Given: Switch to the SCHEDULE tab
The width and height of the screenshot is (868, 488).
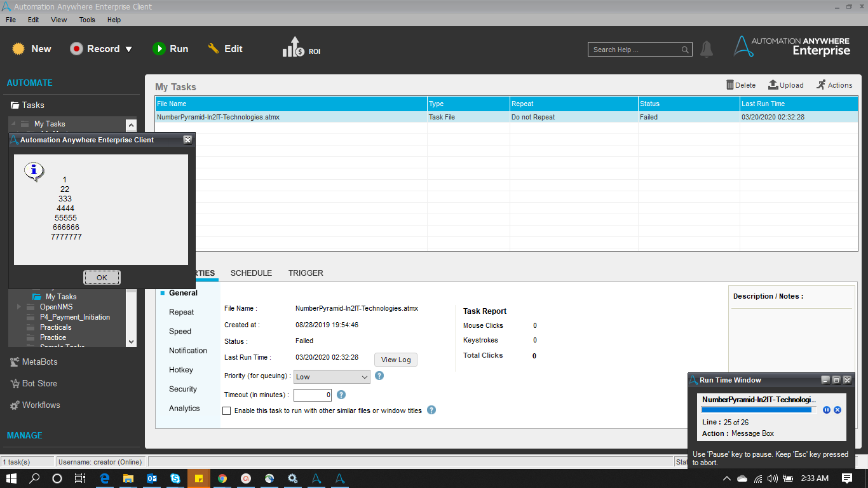Looking at the screenshot, I should pos(251,273).
